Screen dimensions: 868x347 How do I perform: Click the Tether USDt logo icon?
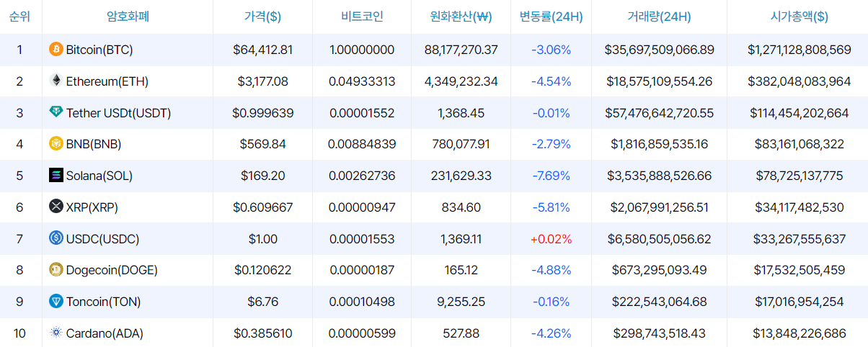click(x=56, y=113)
